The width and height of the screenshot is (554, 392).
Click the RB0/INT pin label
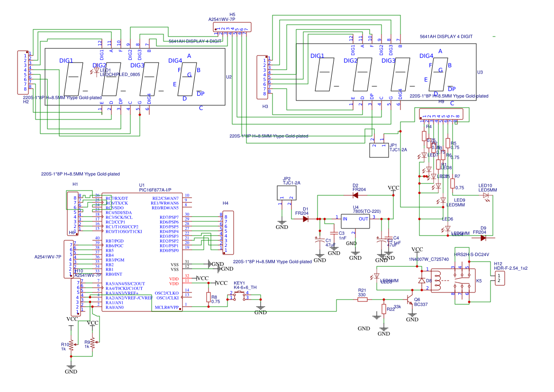coord(114,274)
